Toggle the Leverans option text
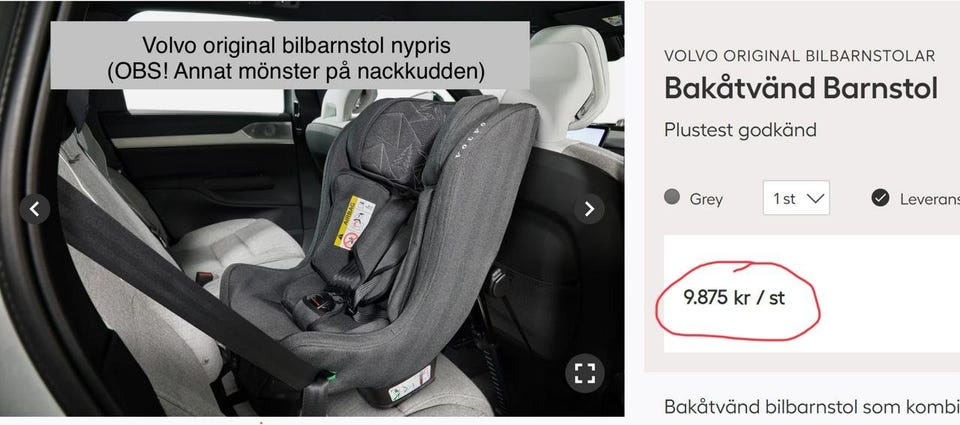The image size is (960, 425). click(930, 199)
